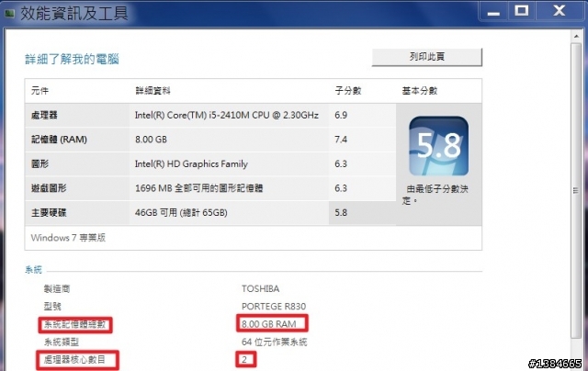Click the 由最低子分數決定 caption
Image resolution: width=588 pixels, height=371 pixels.
coord(435,195)
